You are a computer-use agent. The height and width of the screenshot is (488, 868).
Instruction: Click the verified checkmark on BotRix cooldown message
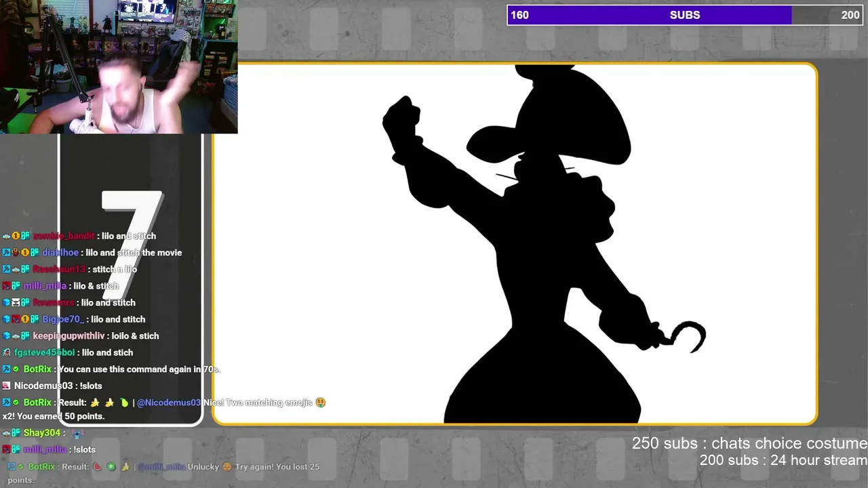(16, 369)
